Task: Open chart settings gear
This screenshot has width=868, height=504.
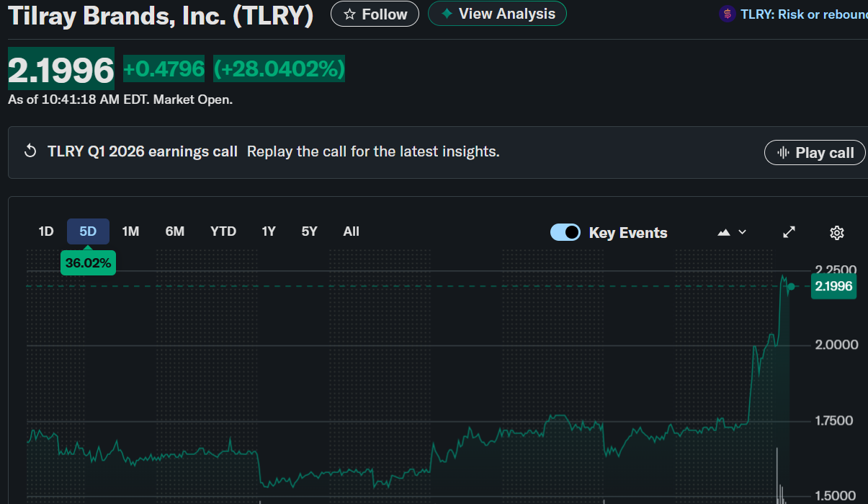Action: [x=836, y=232]
